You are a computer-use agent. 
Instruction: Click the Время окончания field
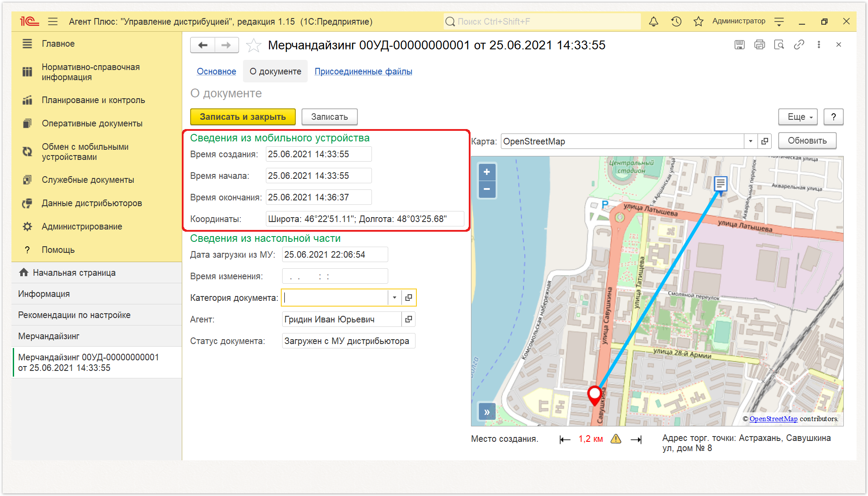[x=319, y=197]
